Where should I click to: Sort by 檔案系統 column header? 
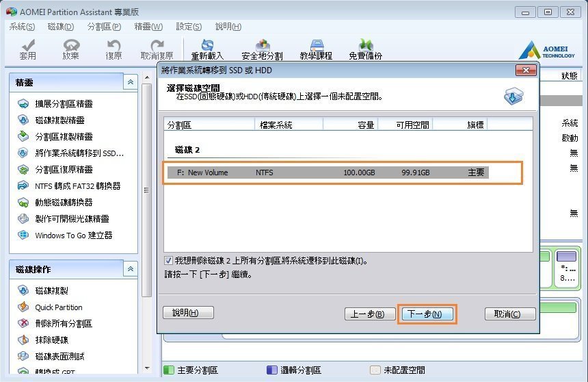click(289, 125)
